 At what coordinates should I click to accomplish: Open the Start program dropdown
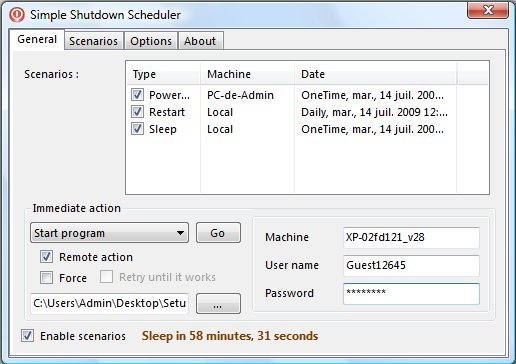[x=109, y=233]
